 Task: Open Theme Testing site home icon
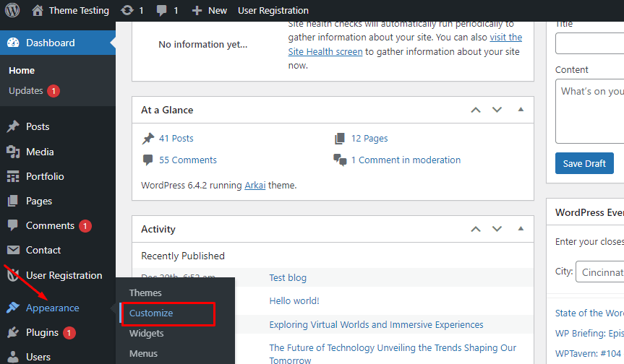click(x=38, y=10)
